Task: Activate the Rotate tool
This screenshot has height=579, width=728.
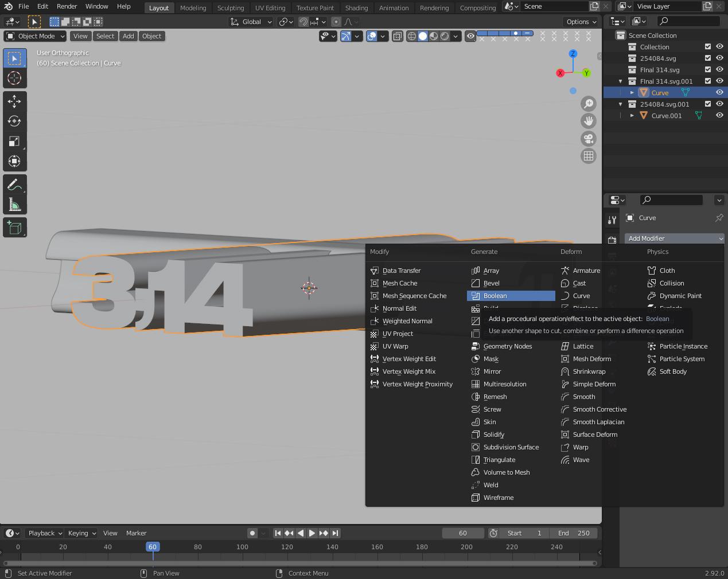Action: click(x=14, y=122)
